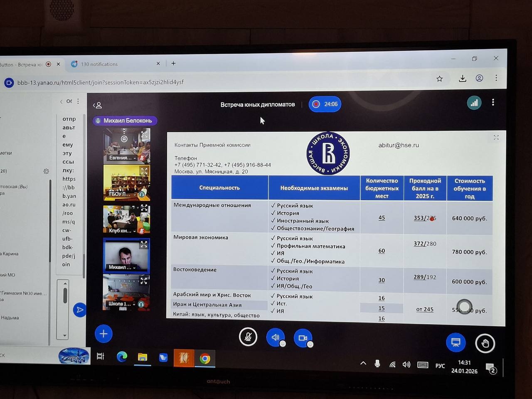Open user list settings gear
532x399 pixels.
point(46,171)
